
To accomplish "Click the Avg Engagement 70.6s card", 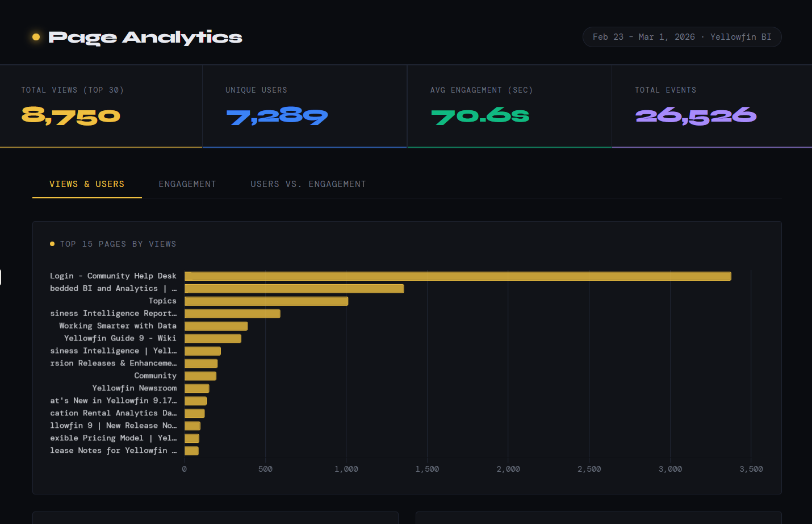I will point(509,106).
